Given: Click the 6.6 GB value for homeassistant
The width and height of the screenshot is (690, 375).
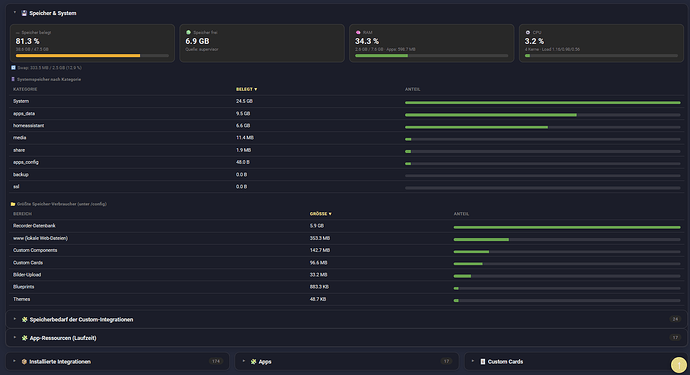Looking at the screenshot, I should coord(243,126).
